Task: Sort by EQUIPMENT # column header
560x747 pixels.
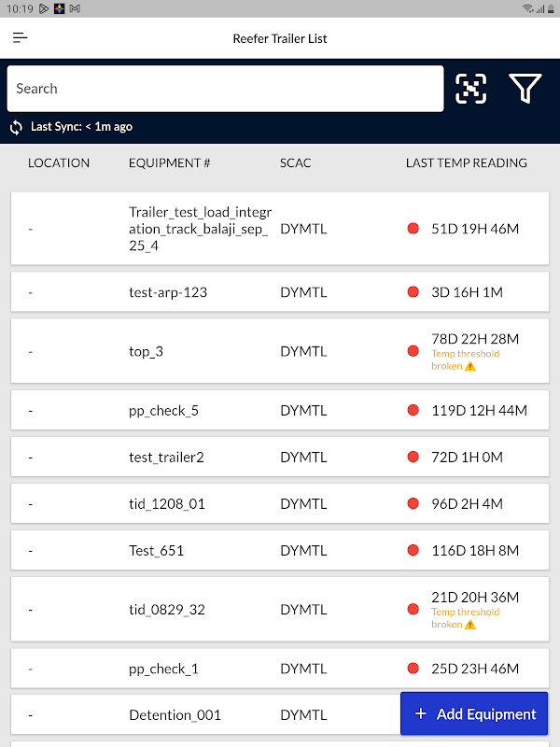Action: click(169, 162)
